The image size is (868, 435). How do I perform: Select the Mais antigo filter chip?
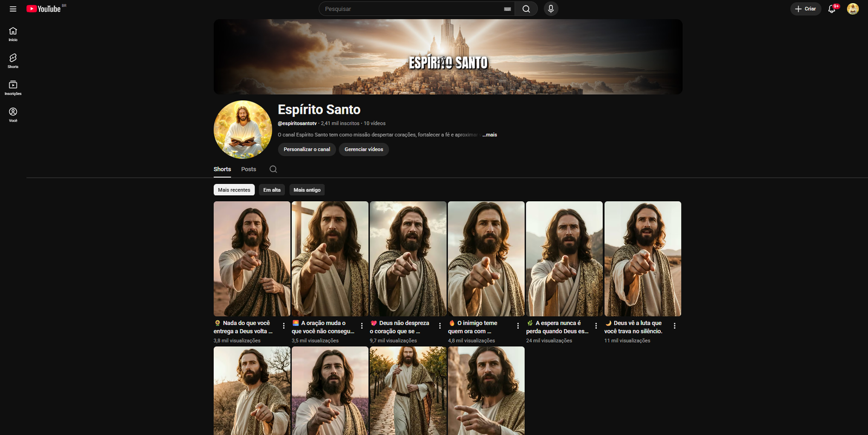(307, 190)
